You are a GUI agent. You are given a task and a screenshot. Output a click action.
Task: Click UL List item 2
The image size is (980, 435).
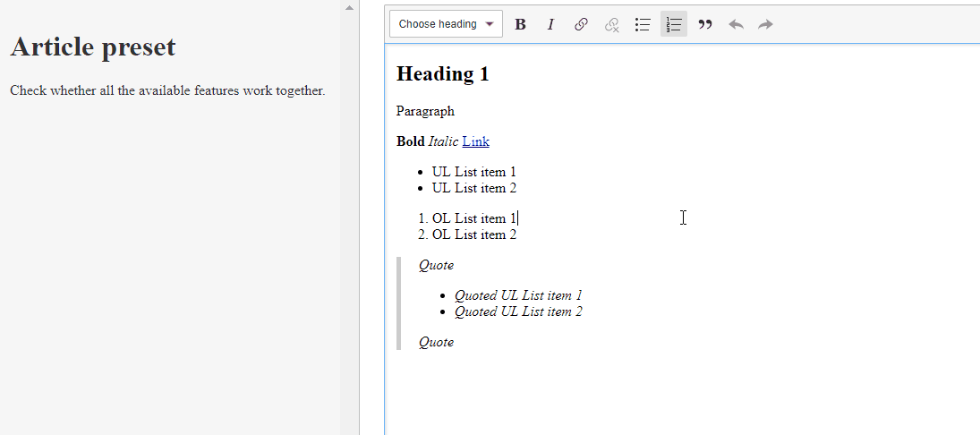click(x=473, y=188)
